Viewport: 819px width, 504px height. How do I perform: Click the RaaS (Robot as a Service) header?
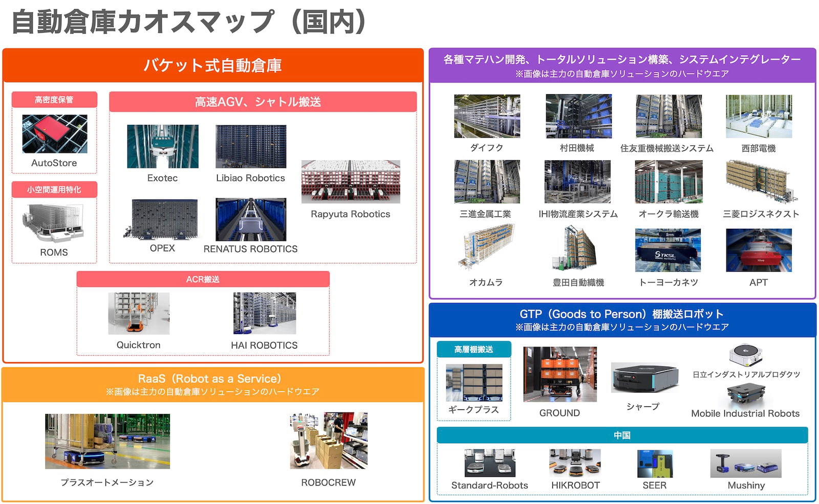tap(213, 385)
